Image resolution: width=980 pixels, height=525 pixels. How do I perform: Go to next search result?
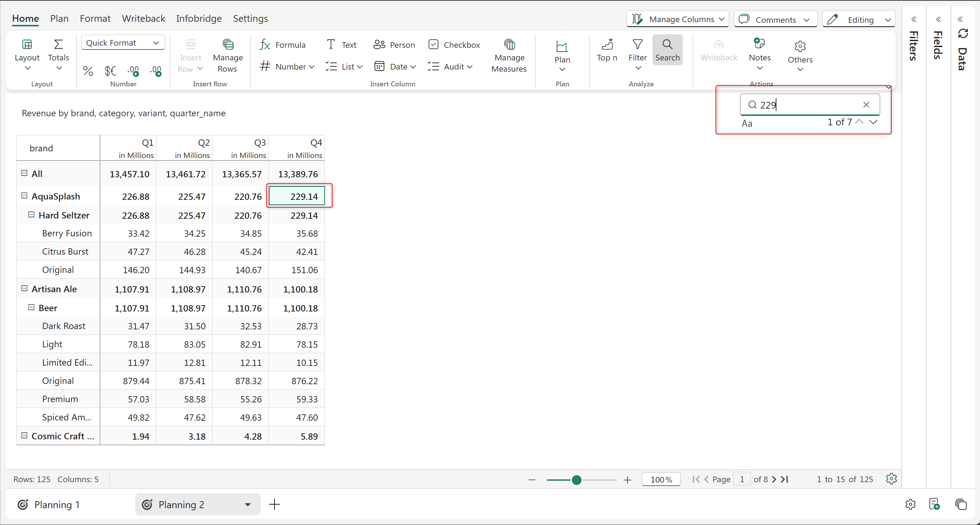pyautogui.click(x=873, y=122)
